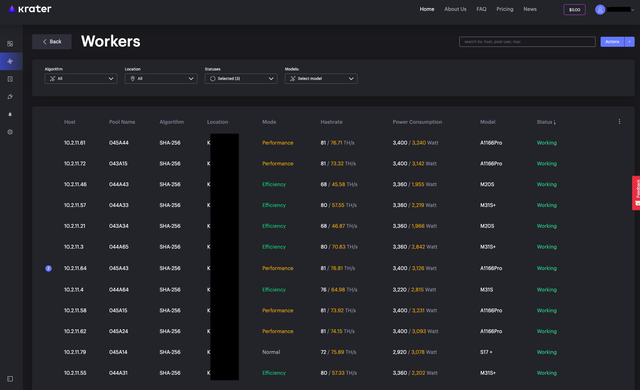
Task: Sort by Mode column header
Action: tap(269, 122)
